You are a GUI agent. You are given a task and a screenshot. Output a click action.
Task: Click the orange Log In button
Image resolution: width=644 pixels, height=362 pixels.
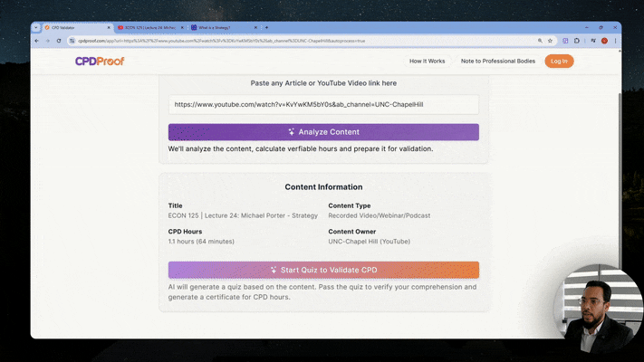[559, 62]
